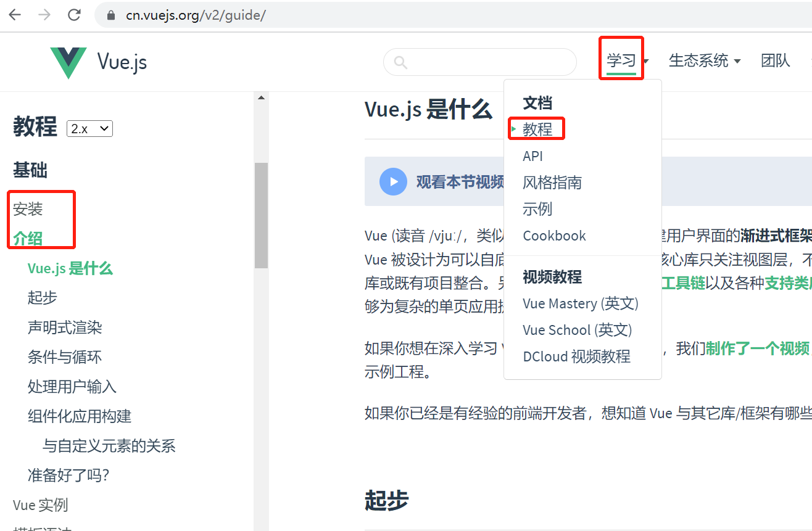Click the browser back arrow
This screenshot has width=812, height=531.
click(x=15, y=15)
